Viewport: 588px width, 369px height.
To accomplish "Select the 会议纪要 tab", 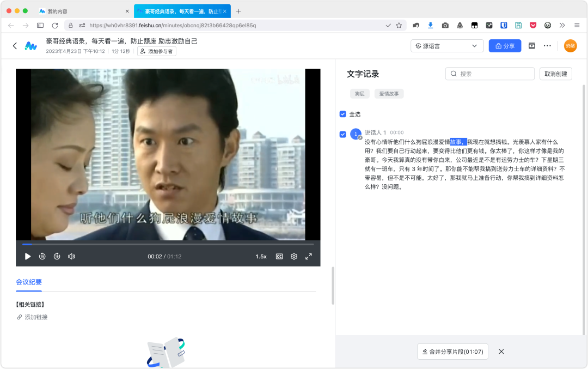I will tap(29, 282).
